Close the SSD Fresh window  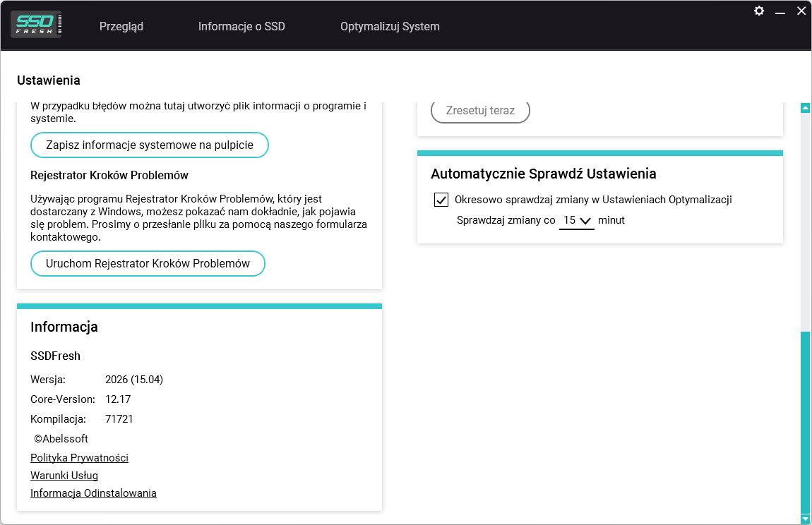801,11
